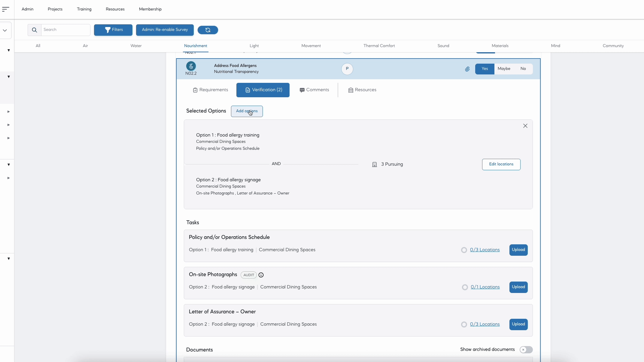Select No for Address Food Allergens

[523, 69]
